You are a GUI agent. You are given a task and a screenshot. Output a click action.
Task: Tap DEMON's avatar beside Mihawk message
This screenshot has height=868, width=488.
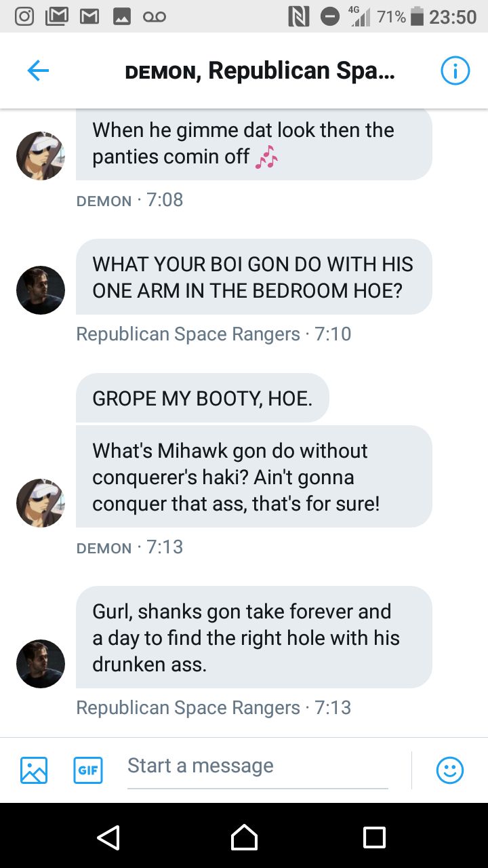click(x=41, y=503)
